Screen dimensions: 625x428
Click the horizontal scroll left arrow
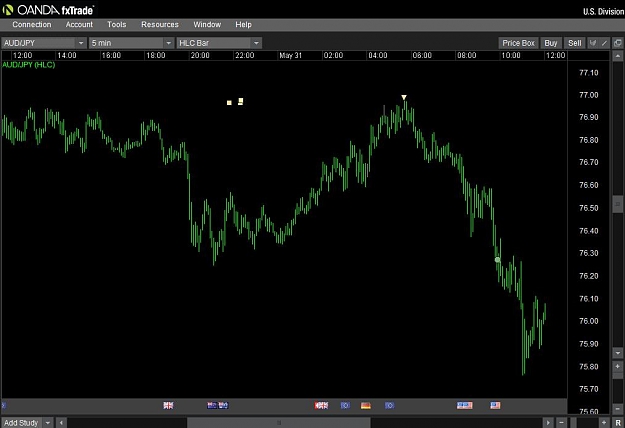[61, 422]
